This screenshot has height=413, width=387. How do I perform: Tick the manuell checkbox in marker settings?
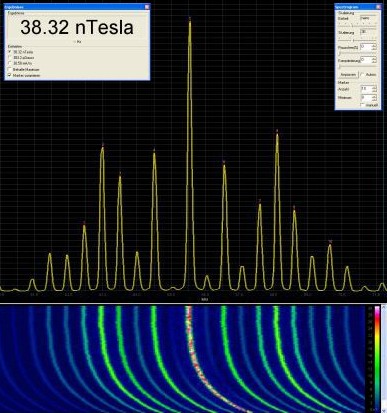[363, 105]
